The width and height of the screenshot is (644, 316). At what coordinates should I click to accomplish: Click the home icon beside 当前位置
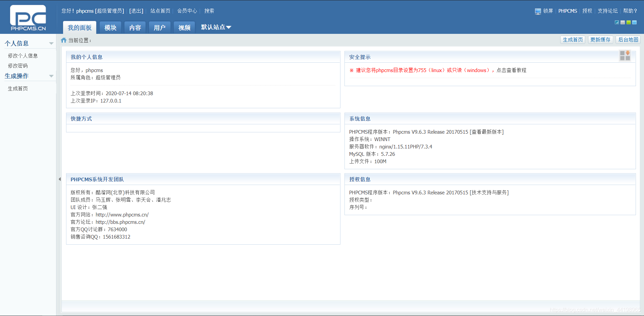coord(64,40)
